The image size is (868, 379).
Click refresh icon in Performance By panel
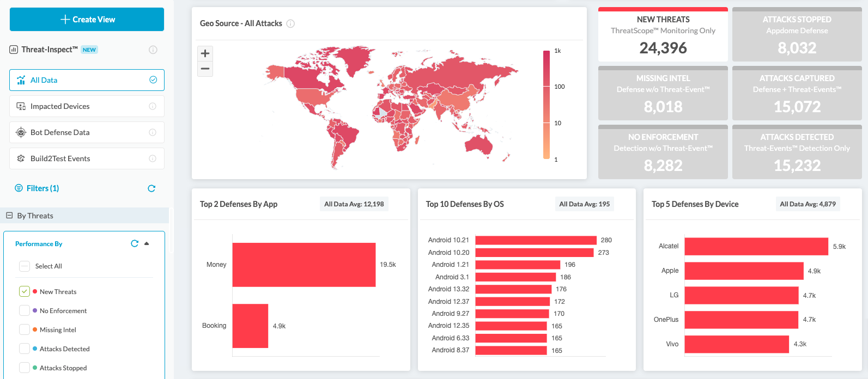point(135,243)
